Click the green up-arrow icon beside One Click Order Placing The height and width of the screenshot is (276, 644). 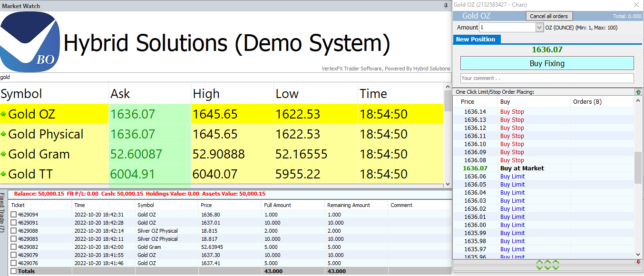[x=638, y=92]
